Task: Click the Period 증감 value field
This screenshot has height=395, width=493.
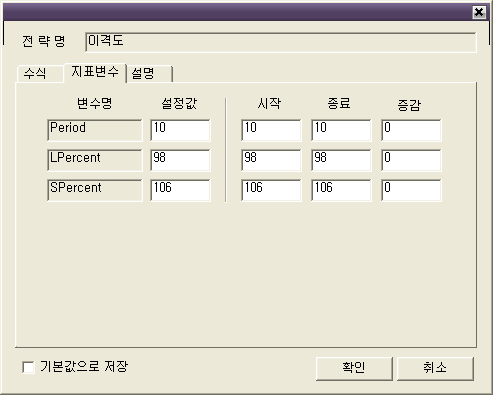Action: tap(411, 130)
